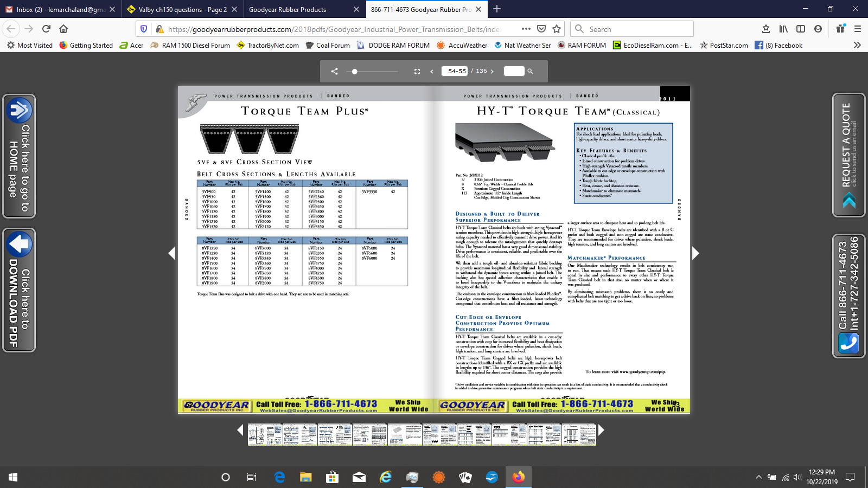Toggle fullscreen mode in the viewer
Viewport: 868px width, 488px height.
click(x=417, y=71)
